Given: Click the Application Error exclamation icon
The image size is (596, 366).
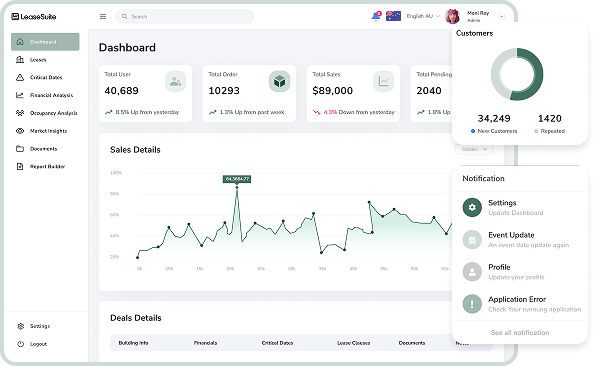Looking at the screenshot, I should tap(472, 304).
